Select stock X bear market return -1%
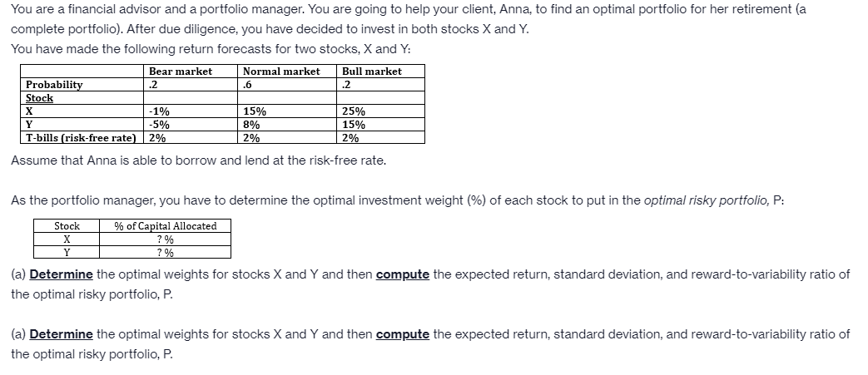The image size is (868, 375). click(160, 111)
